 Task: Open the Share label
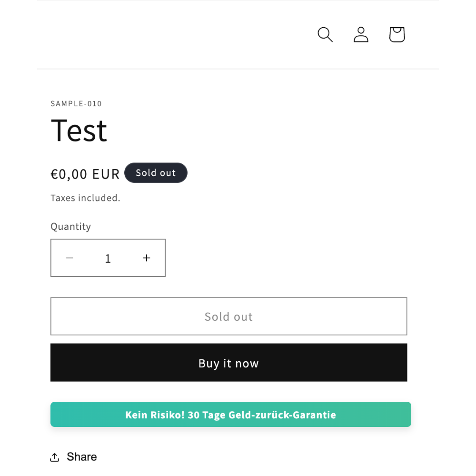tap(82, 456)
